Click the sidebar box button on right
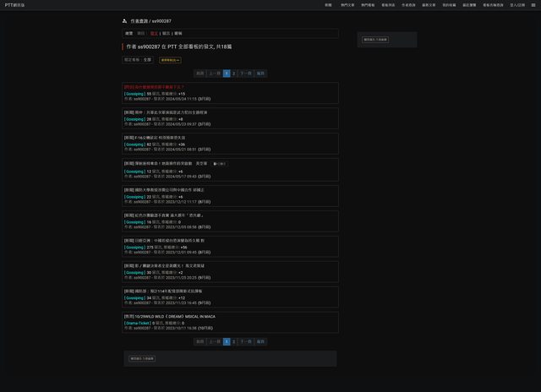The image size is (541, 392). click(375, 39)
